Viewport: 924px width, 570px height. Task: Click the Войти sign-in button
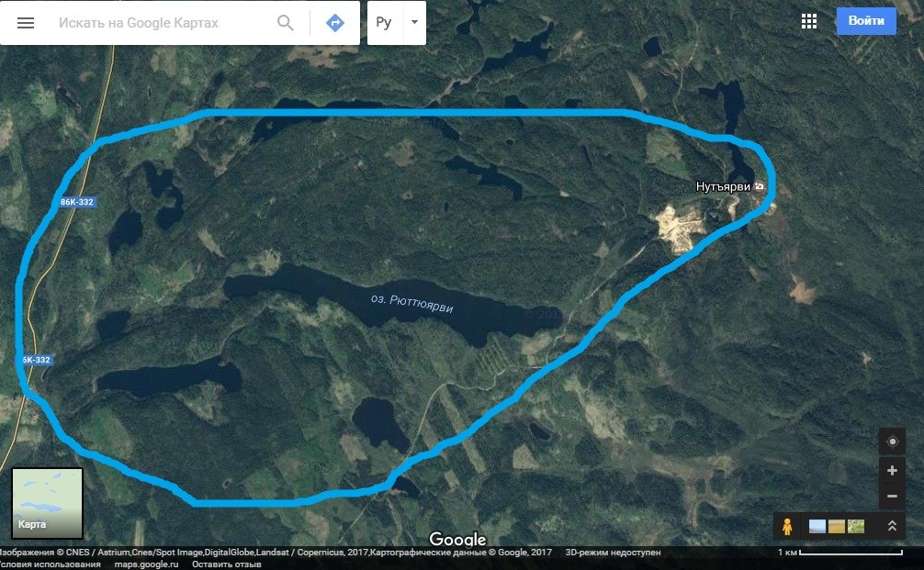(866, 20)
